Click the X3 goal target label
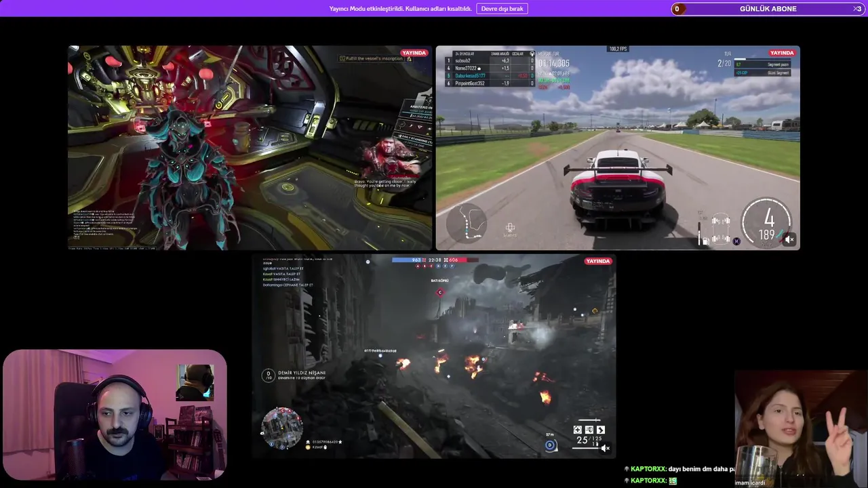 (857, 9)
